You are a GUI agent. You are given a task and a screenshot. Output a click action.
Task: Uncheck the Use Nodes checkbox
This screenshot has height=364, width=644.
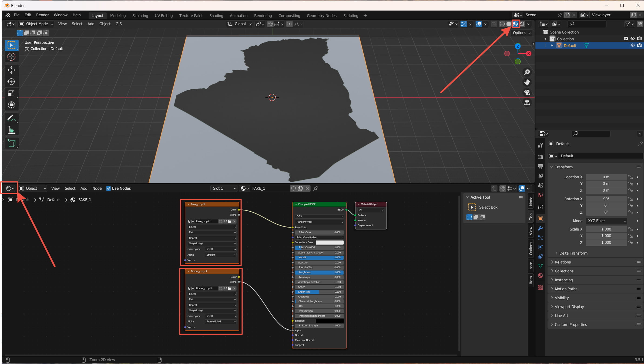[108, 189]
